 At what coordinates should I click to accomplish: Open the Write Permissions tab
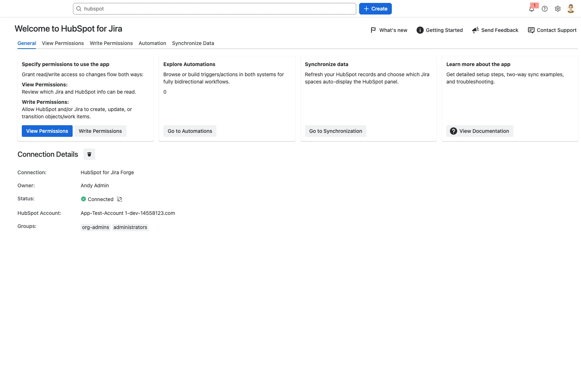pyautogui.click(x=111, y=43)
